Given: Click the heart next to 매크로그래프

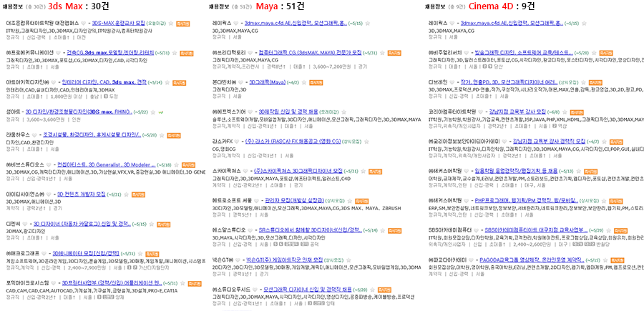Looking at the screenshot, I should pos(44,253).
